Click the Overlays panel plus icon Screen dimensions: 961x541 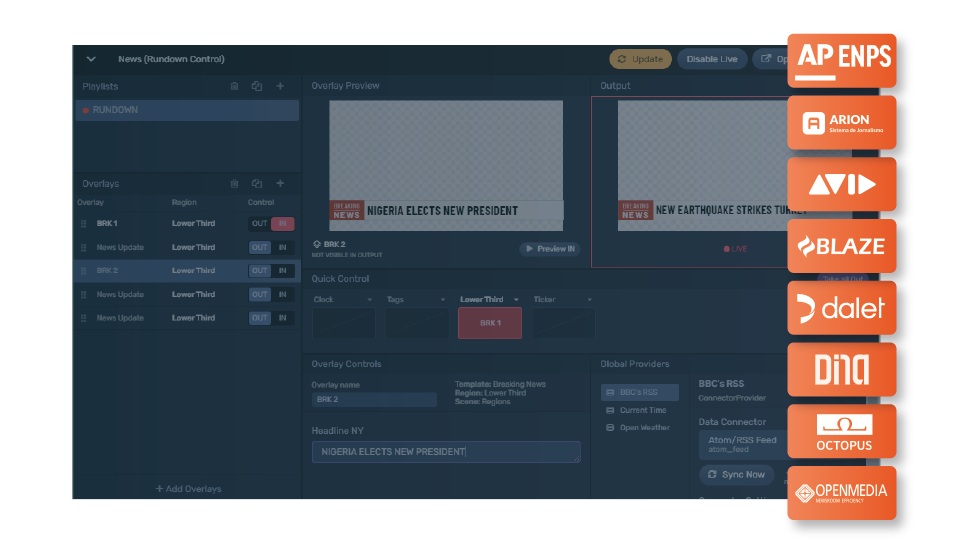(x=281, y=184)
